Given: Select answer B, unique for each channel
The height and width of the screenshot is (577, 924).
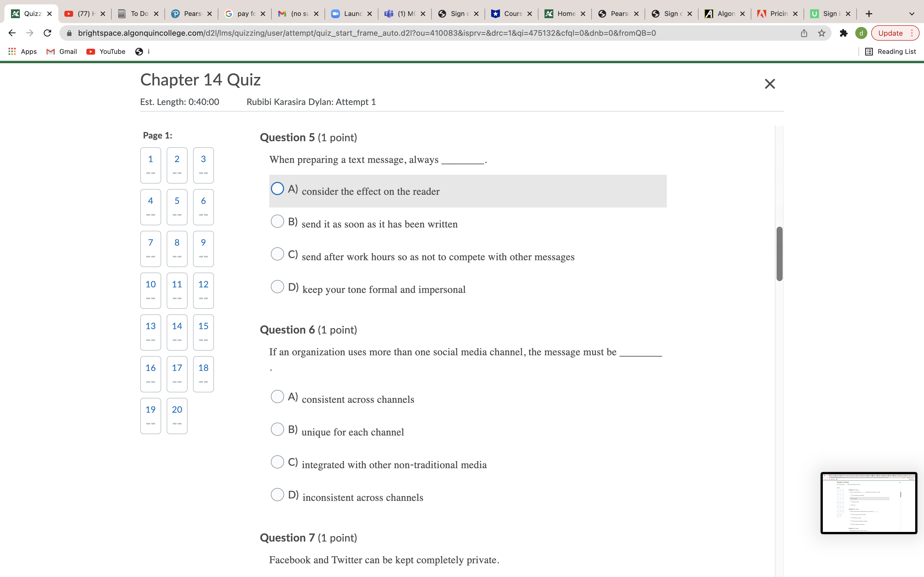Looking at the screenshot, I should point(277,429).
